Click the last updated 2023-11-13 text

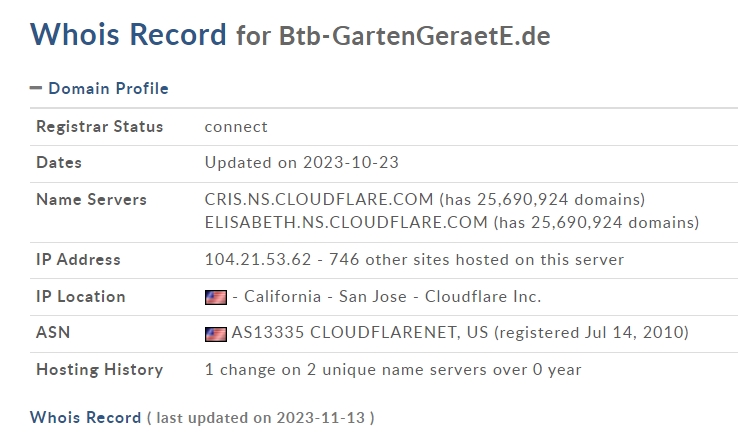coord(260,418)
